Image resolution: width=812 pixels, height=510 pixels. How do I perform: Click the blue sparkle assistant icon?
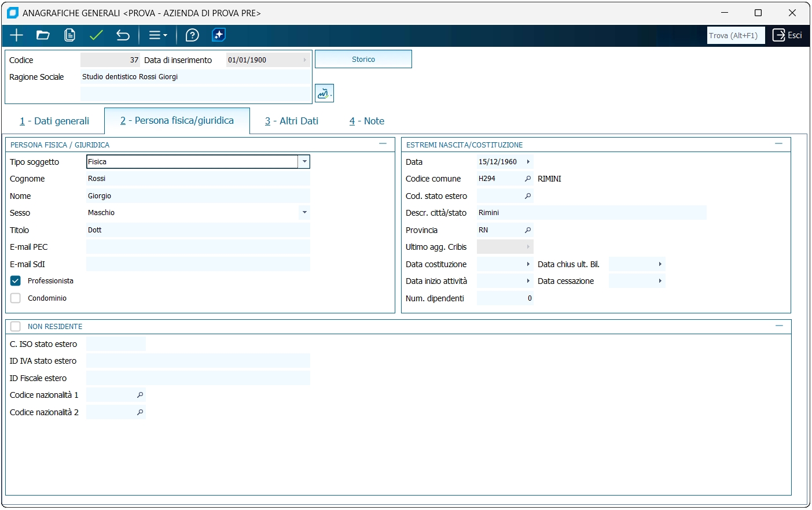[219, 35]
